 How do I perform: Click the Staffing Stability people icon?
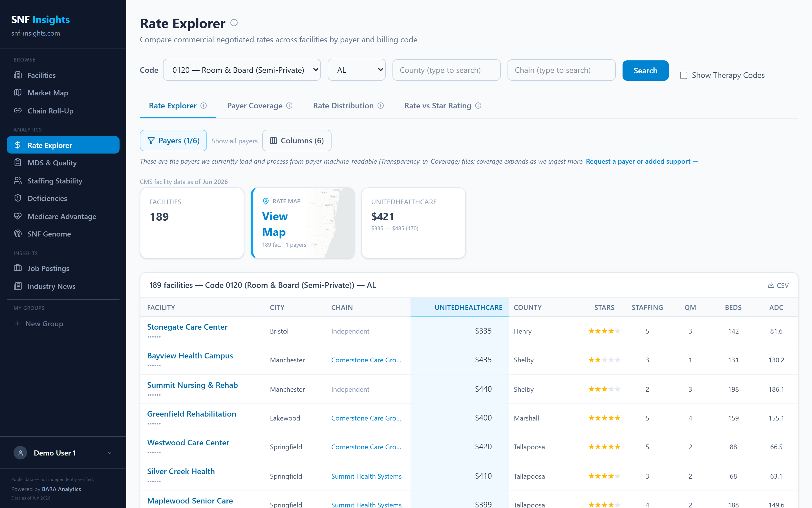coord(18,180)
